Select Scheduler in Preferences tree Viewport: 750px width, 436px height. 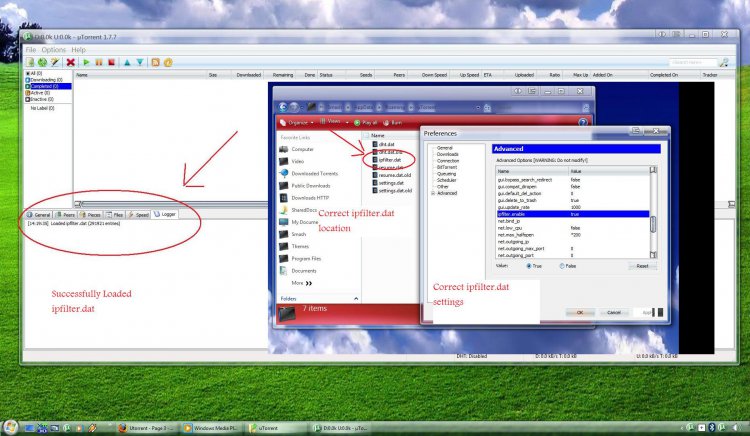click(x=446, y=180)
